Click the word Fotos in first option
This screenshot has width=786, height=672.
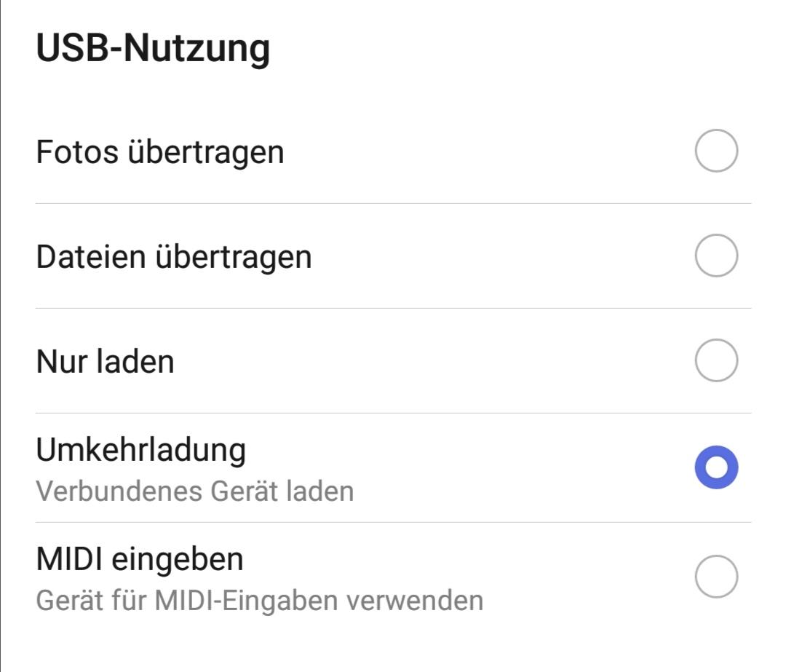coord(77,152)
